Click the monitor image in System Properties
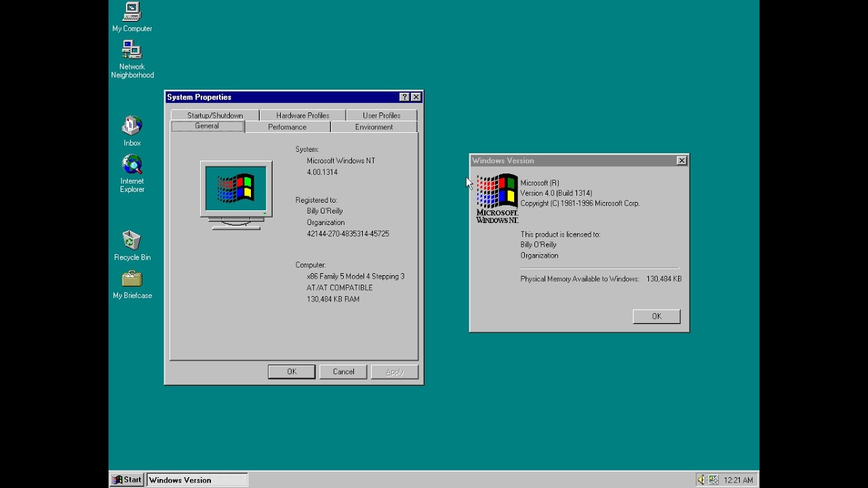Viewport: 868px width, 488px height. (236, 195)
